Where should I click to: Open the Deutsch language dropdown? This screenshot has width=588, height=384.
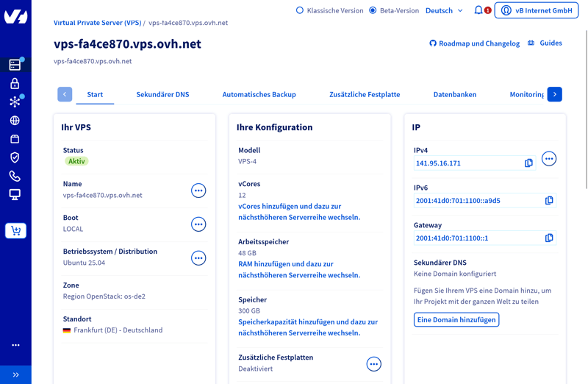444,10
